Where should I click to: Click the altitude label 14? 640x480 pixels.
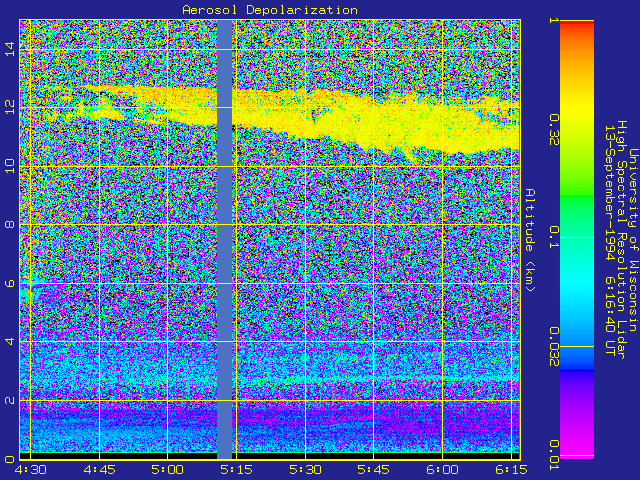[9, 49]
